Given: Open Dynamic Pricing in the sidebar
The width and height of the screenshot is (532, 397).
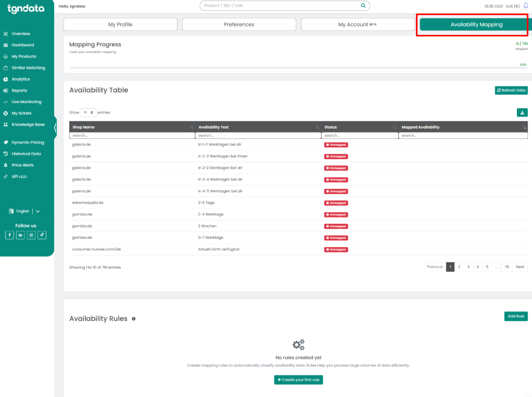Looking at the screenshot, I should coord(28,142).
